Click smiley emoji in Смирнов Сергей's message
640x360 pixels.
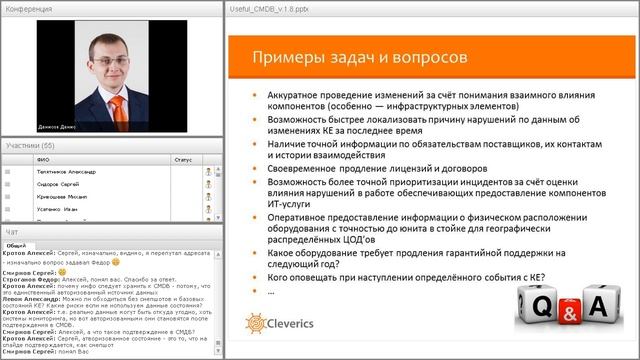point(62,272)
